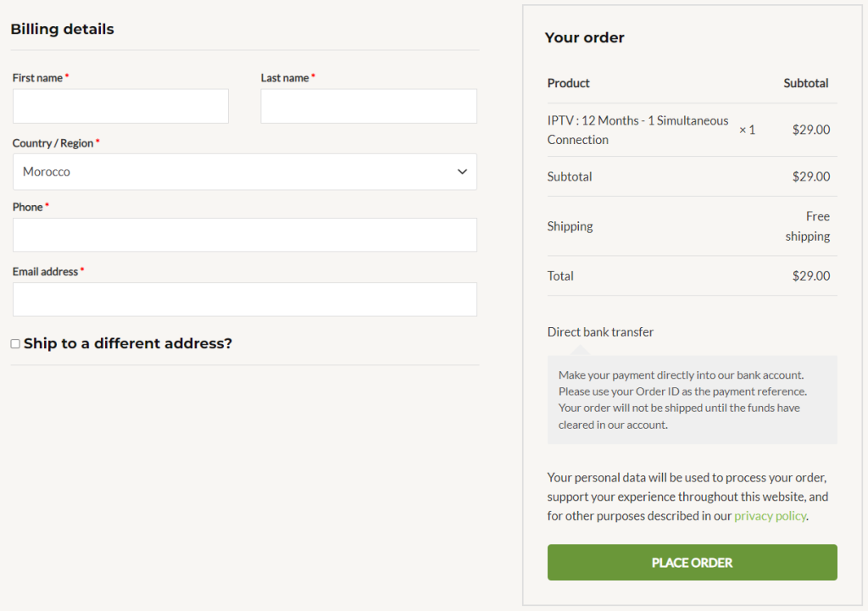
Task: Click the Email address field label
Action: click(45, 271)
